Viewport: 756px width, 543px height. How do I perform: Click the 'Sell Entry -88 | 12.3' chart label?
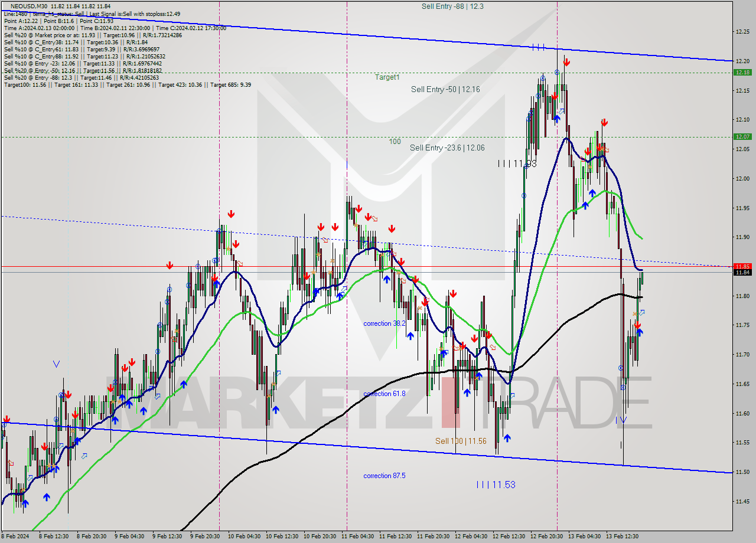pyautogui.click(x=452, y=6)
